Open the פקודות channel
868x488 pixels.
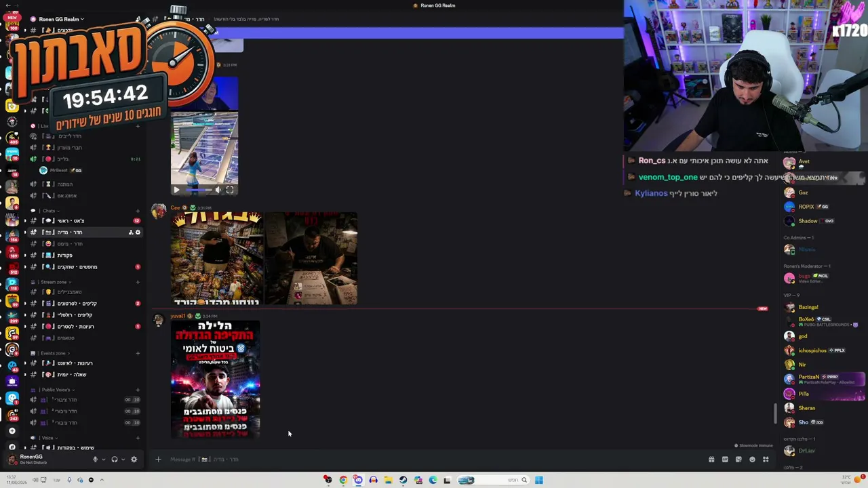[85, 256]
